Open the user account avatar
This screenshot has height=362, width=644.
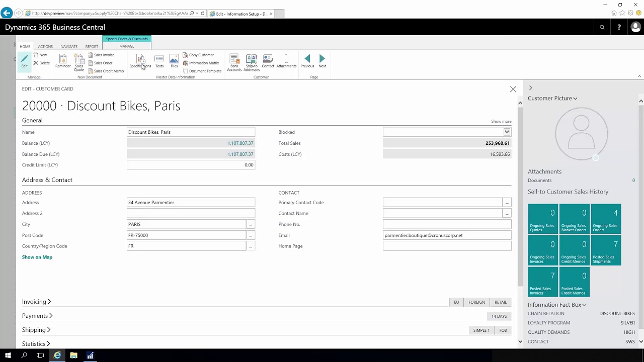click(x=635, y=27)
